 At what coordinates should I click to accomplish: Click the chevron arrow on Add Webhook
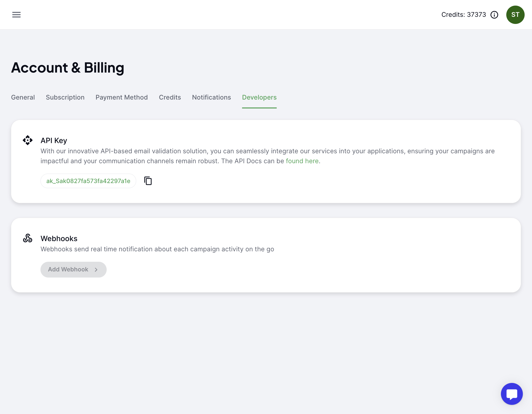(96, 270)
